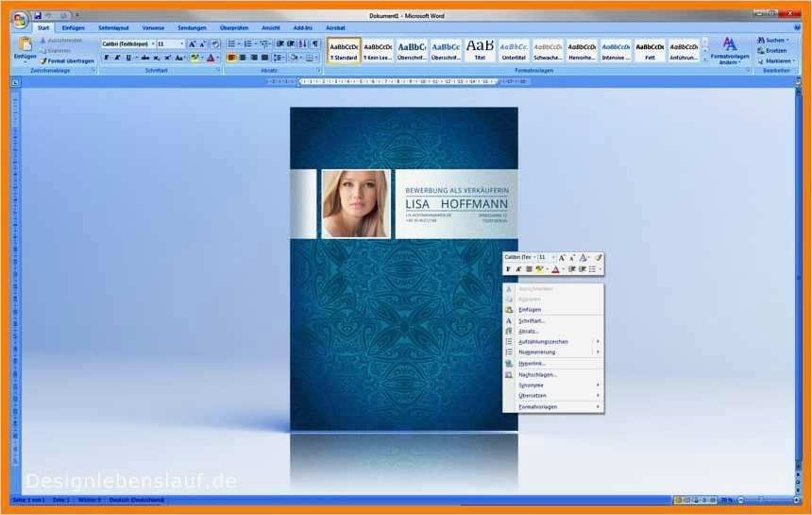The image size is (812, 515).
Task: Open Aufzählungszeichen submenu in context menu
Action: (553, 342)
